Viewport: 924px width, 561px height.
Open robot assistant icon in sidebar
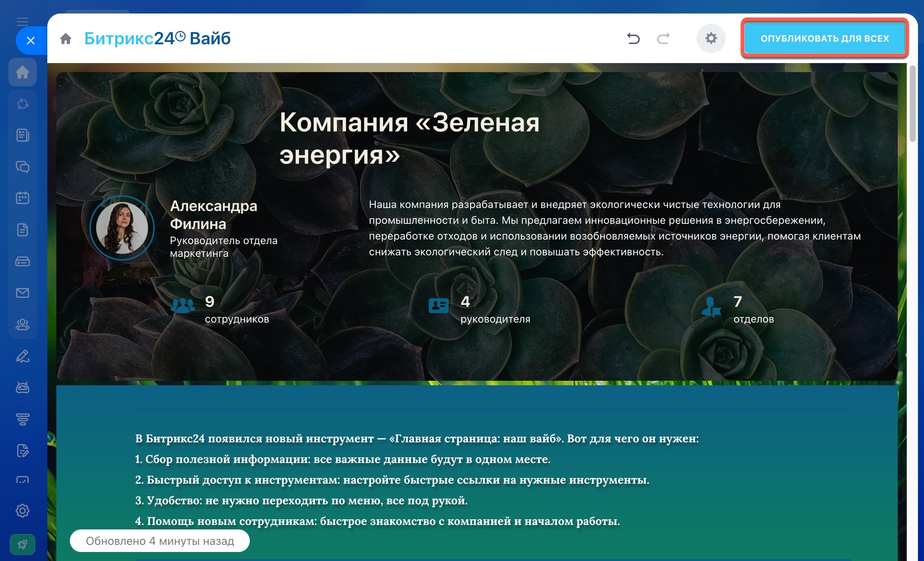click(23, 388)
